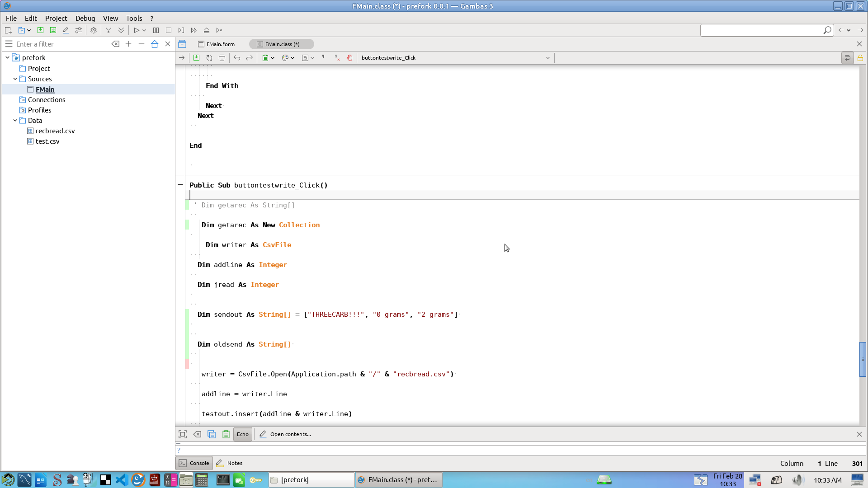Click the vertical scrollbar handle of the editor

click(x=863, y=359)
